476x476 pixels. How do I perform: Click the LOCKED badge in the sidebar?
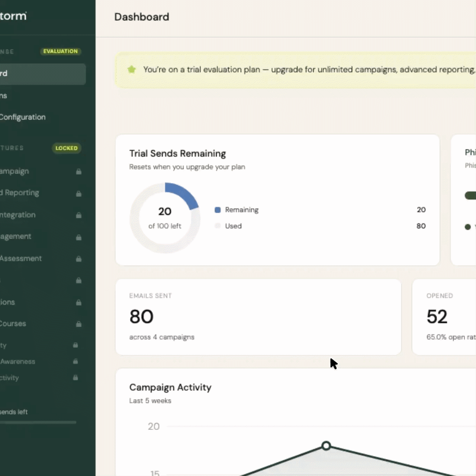coord(67,148)
